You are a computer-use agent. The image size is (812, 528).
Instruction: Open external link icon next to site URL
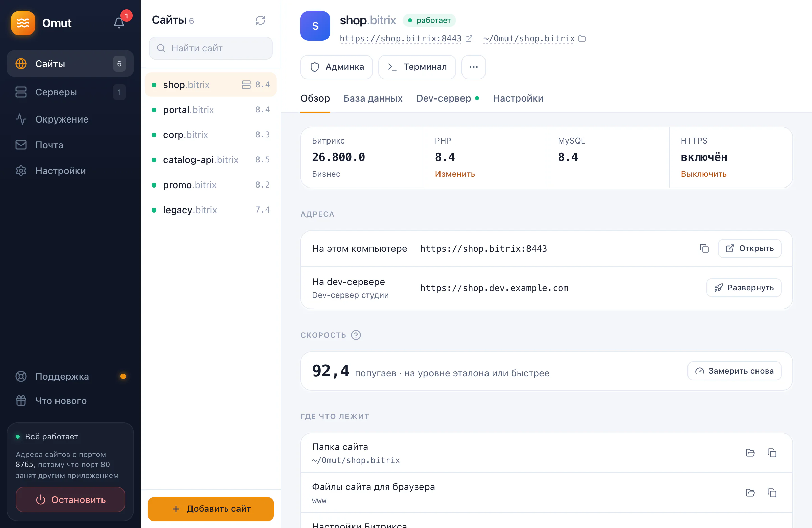pos(469,39)
